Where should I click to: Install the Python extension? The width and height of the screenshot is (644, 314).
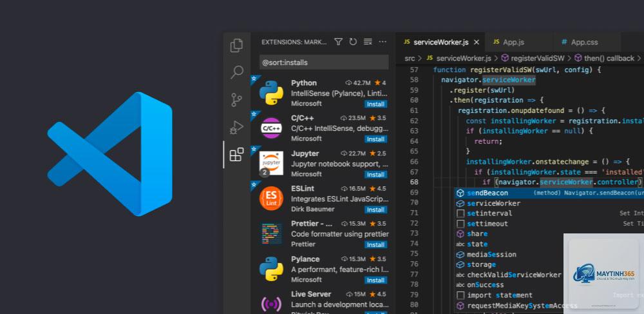[x=376, y=104]
